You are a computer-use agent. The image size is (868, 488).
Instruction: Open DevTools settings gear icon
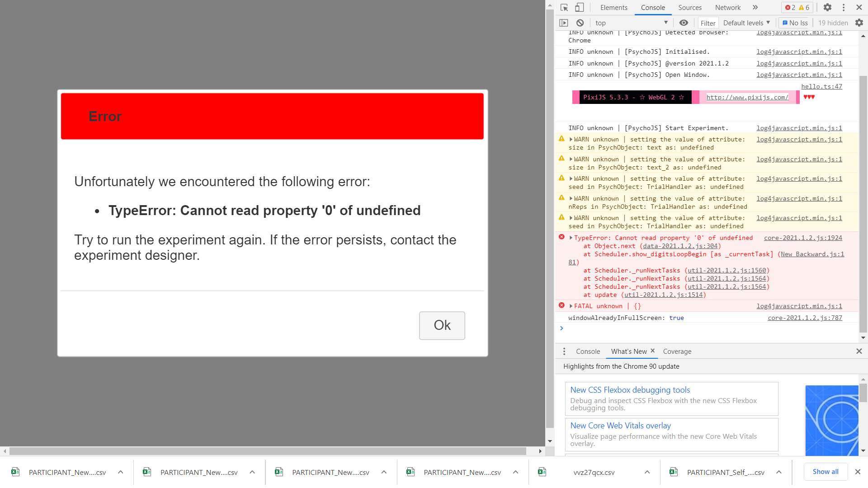(827, 7)
